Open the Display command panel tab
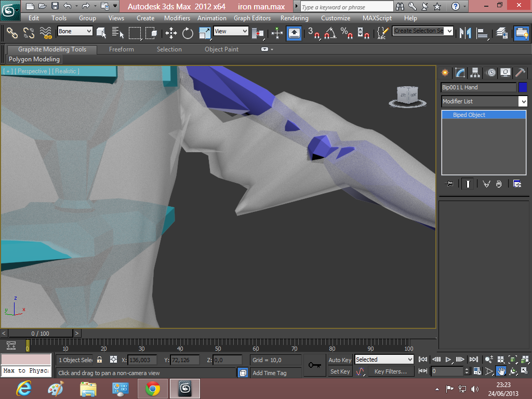Screen dimensions: 532x399 (505, 72)
